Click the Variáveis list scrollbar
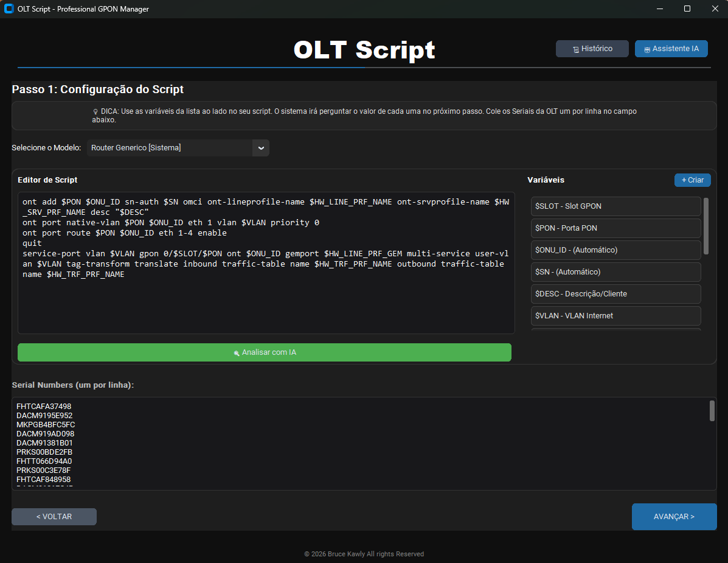Image resolution: width=728 pixels, height=563 pixels. coord(705,226)
